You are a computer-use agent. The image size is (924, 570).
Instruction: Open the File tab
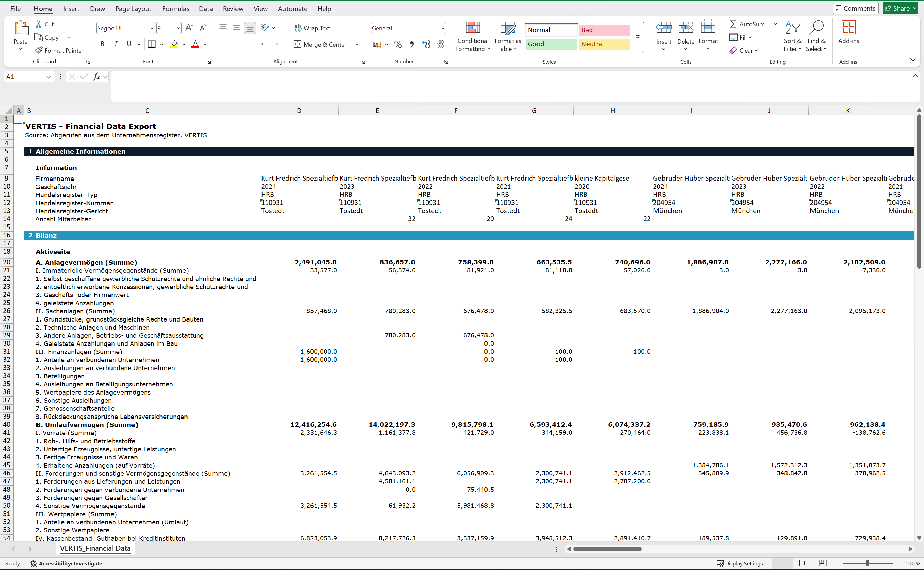point(16,9)
